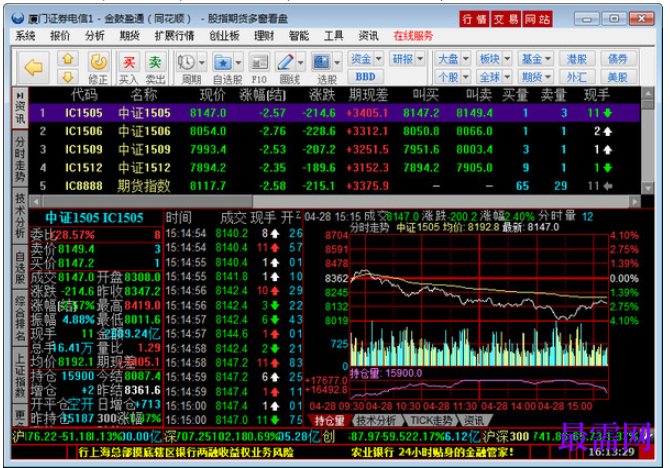
Task: Expand the 周期 dropdown arrow
Action: [202, 63]
